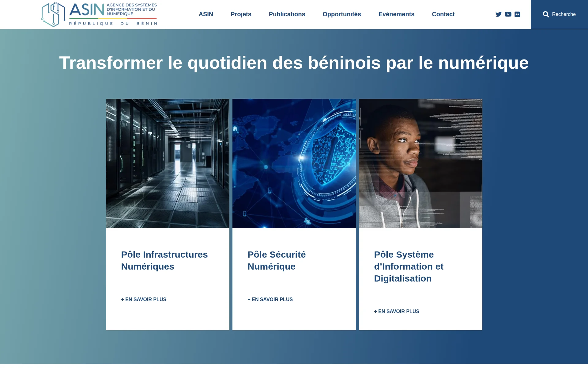Open the Opportunités menu item
The height and width of the screenshot is (368, 588).
pyautogui.click(x=342, y=14)
